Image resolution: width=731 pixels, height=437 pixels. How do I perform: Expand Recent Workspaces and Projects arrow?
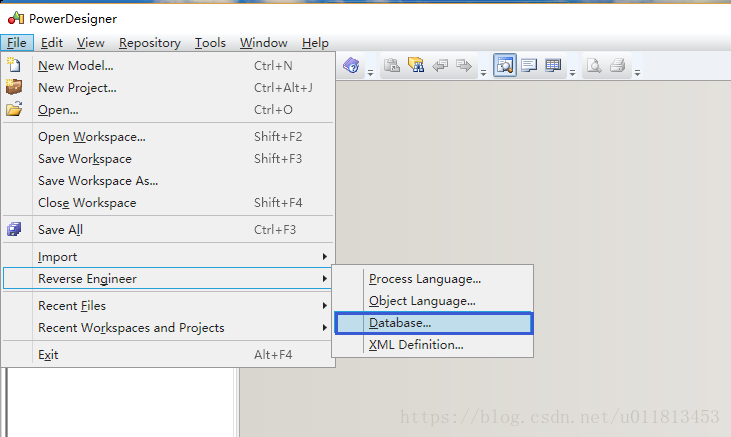point(324,327)
